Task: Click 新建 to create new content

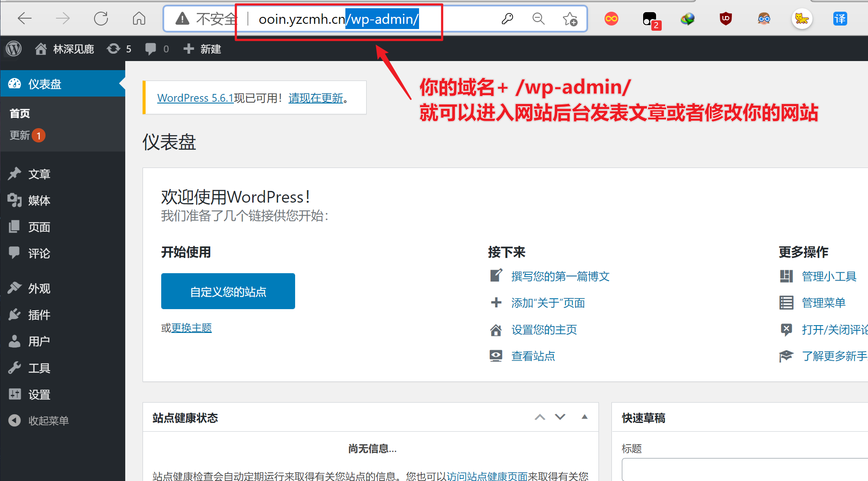Action: pyautogui.click(x=202, y=49)
